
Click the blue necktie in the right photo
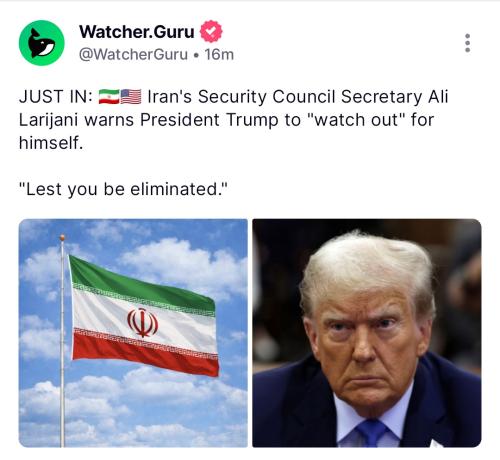click(x=372, y=432)
